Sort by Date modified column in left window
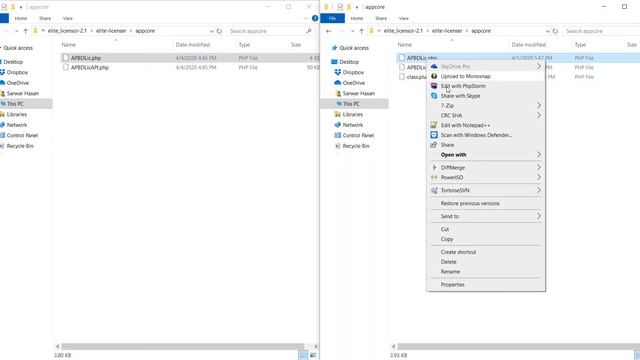640x360 pixels. [193, 45]
